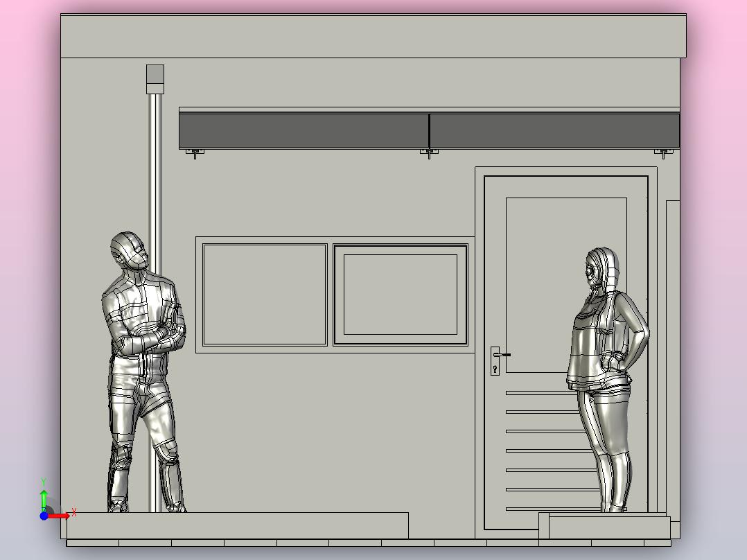Select the roof fascia band
The width and height of the screenshot is (747, 560).
[x=373, y=36]
